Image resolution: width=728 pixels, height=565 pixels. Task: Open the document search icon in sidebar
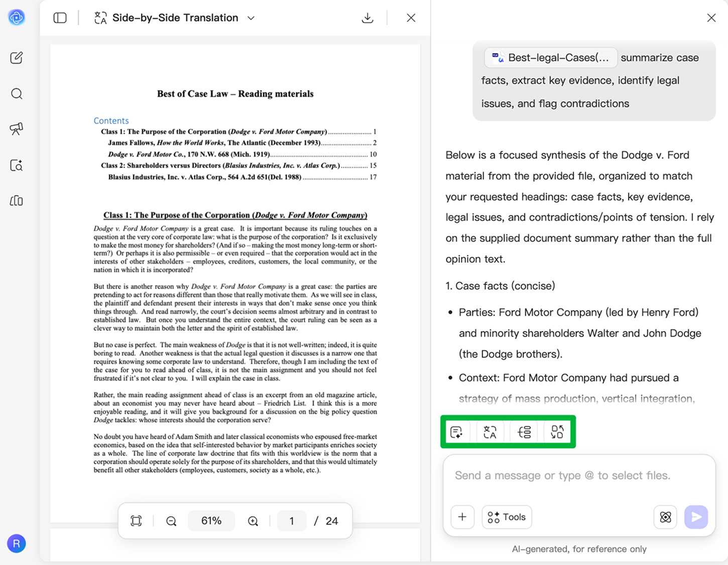17,165
